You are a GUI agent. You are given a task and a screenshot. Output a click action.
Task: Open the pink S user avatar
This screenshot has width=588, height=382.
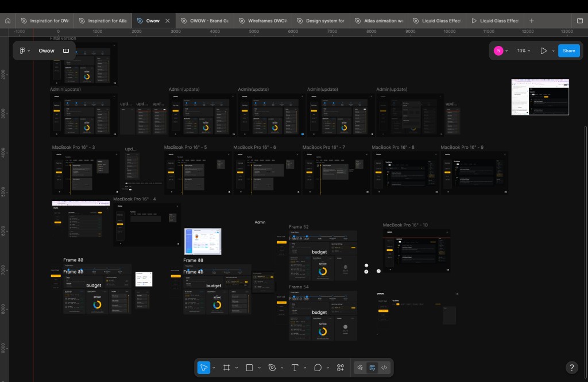(498, 51)
